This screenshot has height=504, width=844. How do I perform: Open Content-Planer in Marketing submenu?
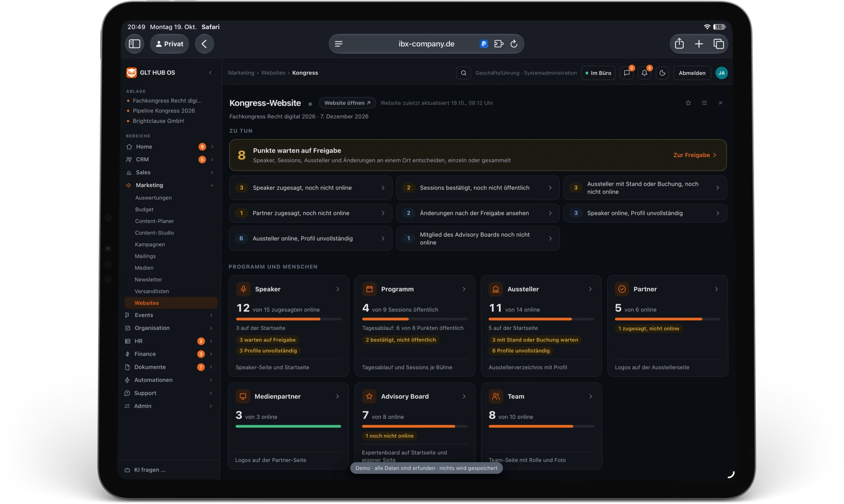(154, 221)
